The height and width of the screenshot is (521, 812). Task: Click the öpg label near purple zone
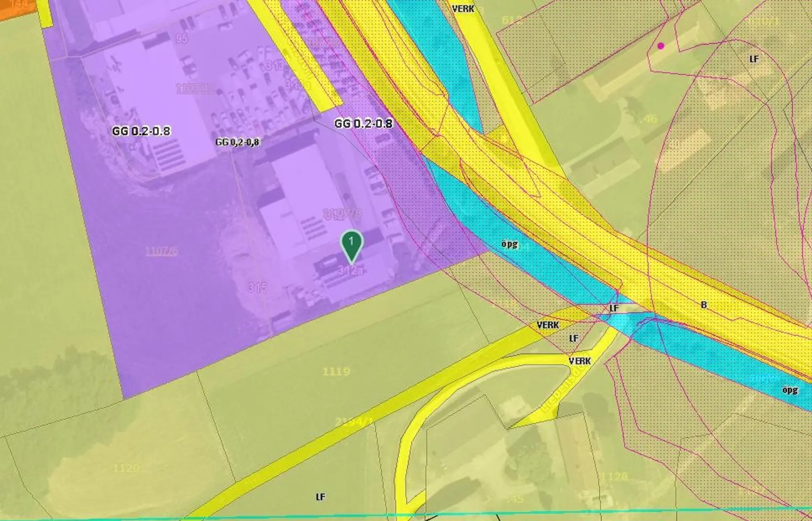(510, 244)
